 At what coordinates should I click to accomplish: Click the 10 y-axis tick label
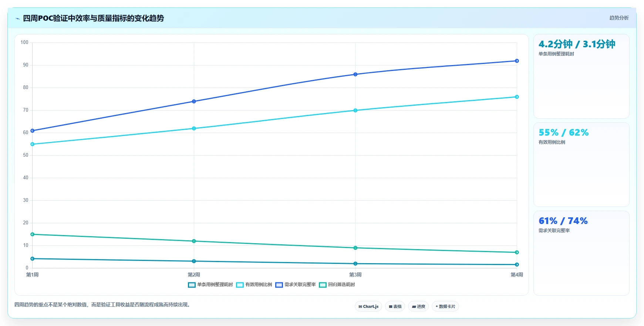point(26,245)
